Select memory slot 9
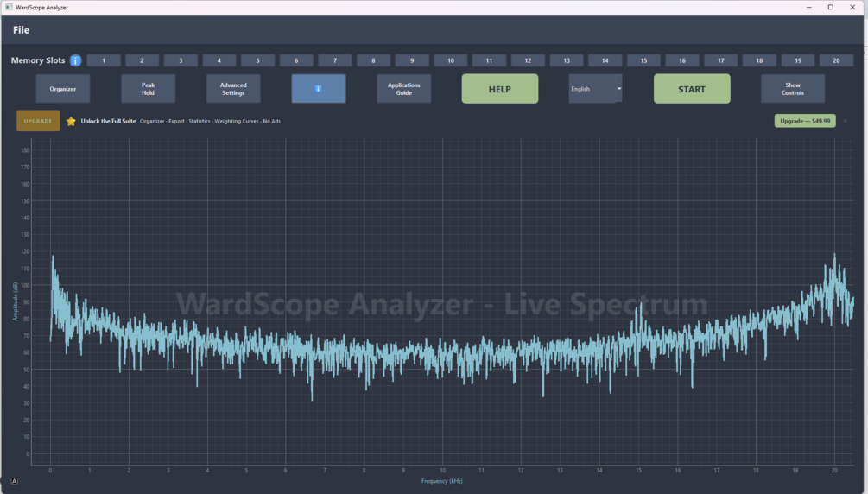The height and width of the screenshot is (494, 868). (412, 60)
